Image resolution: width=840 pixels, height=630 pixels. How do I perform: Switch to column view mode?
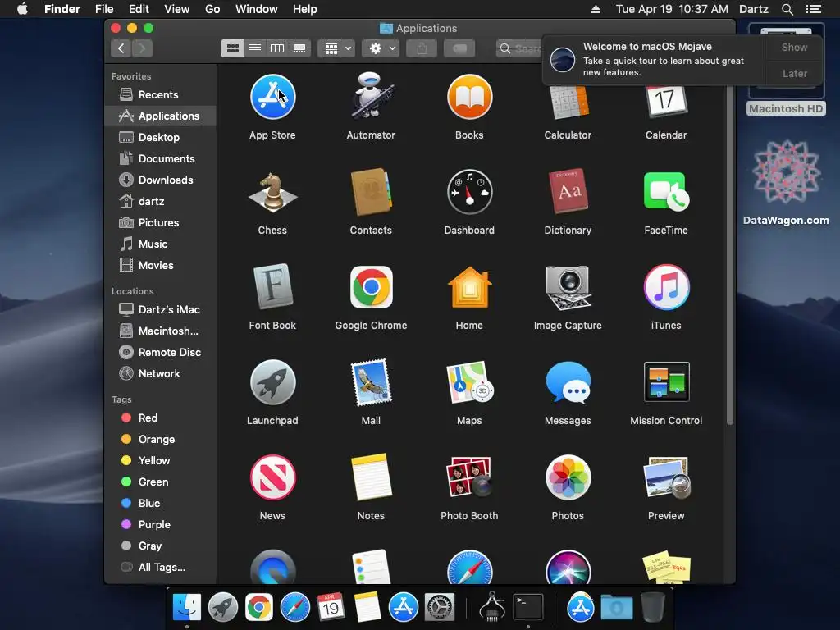[277, 48]
